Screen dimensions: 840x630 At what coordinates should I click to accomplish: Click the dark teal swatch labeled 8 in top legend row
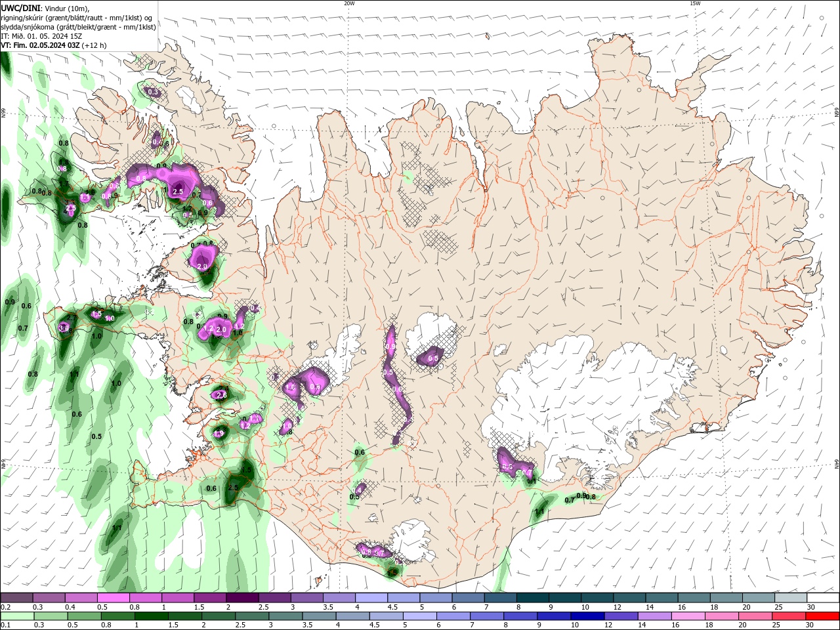click(532, 597)
